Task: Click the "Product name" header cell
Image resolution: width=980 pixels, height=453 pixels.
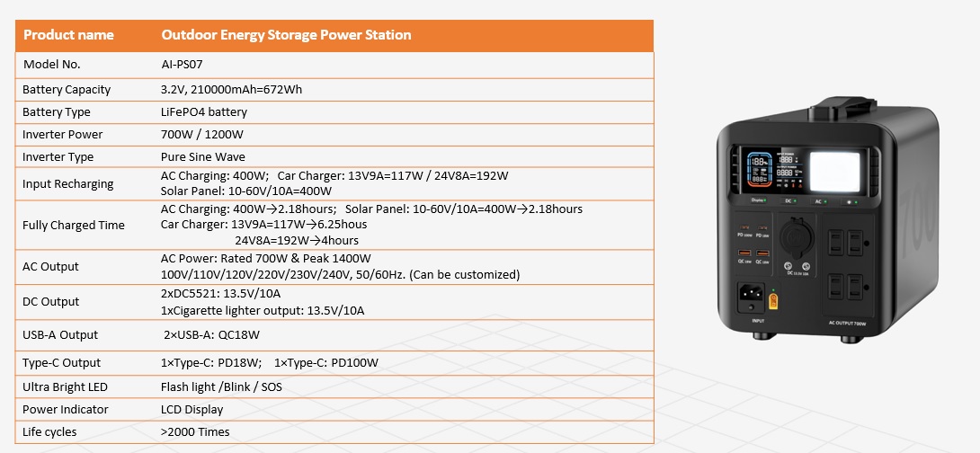Action: pyautogui.click(x=68, y=35)
